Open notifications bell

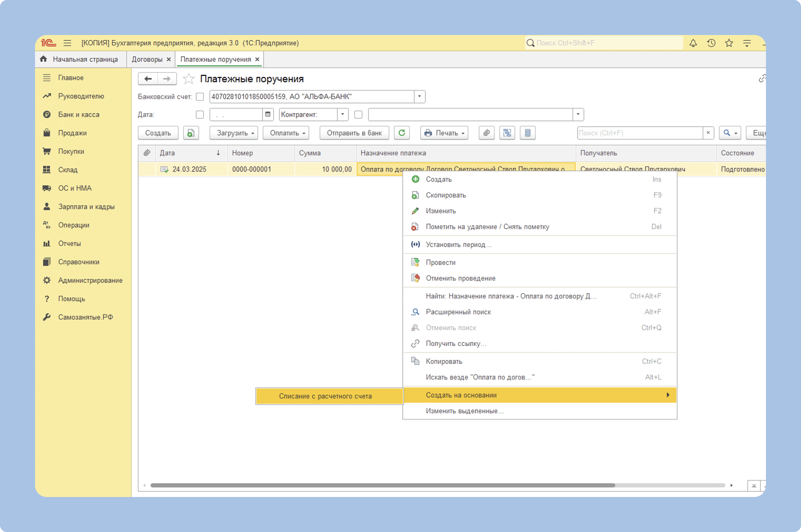693,43
